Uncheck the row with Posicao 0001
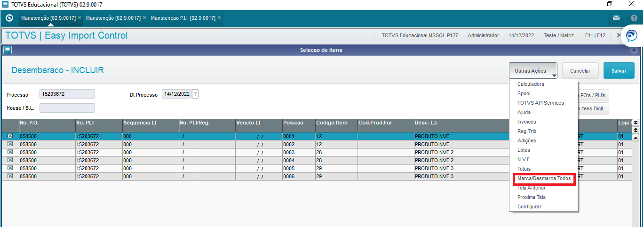This screenshot has height=231, width=644. [x=10, y=136]
